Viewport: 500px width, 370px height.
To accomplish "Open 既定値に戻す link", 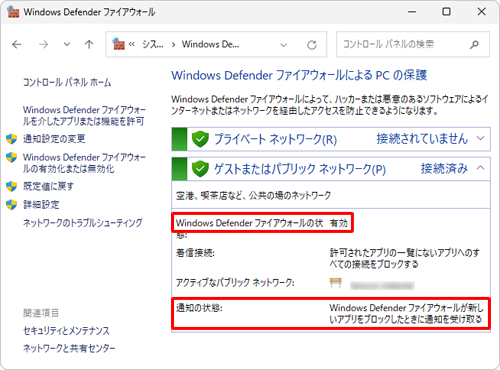I will coord(48,186).
